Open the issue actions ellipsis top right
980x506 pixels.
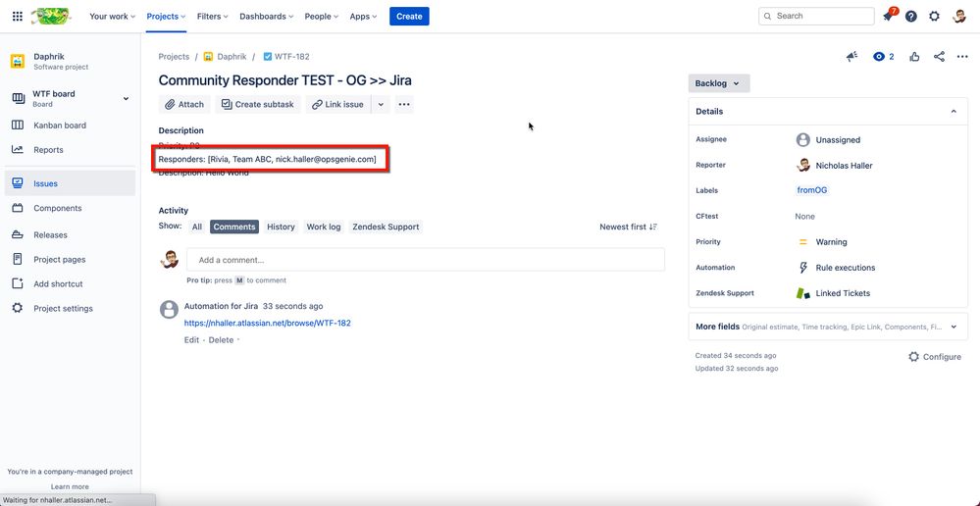962,57
